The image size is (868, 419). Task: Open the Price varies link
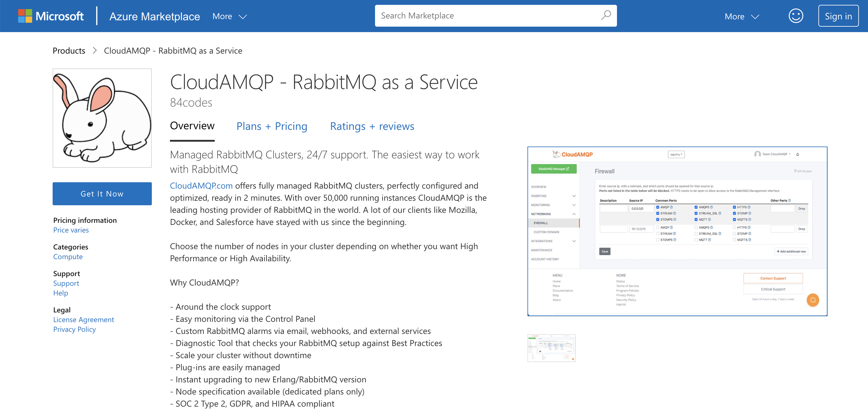(x=71, y=230)
